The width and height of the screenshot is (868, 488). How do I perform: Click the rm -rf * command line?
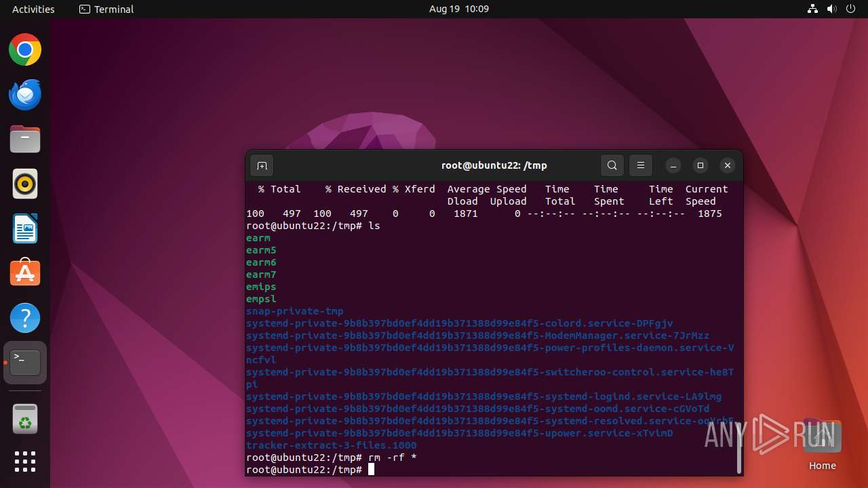pyautogui.click(x=332, y=457)
